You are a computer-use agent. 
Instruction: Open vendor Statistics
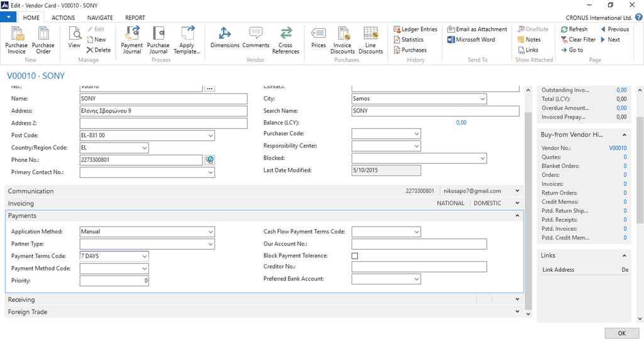(x=408, y=40)
